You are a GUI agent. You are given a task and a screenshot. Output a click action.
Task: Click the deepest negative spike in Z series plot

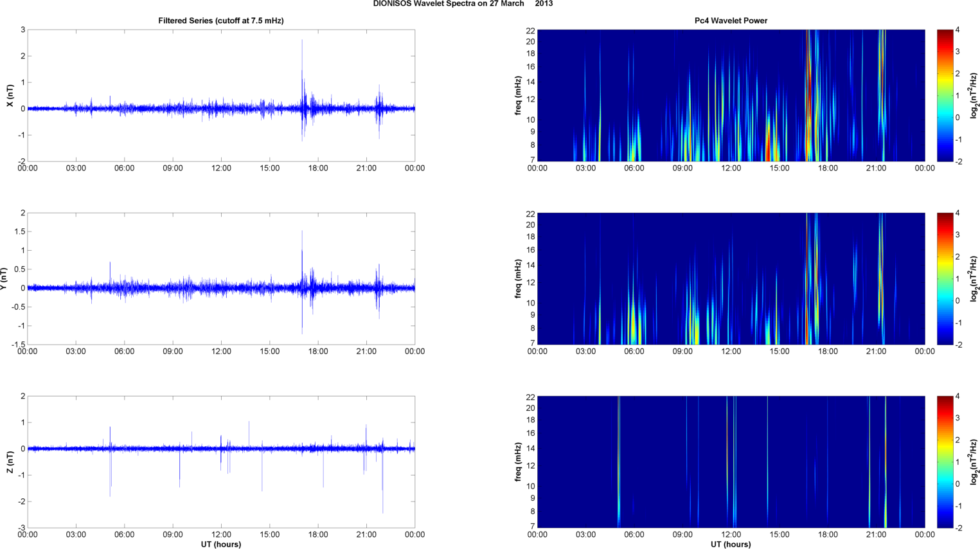click(383, 512)
